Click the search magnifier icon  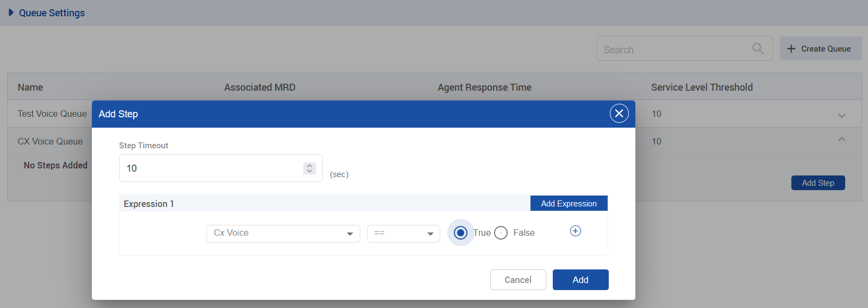coord(758,49)
